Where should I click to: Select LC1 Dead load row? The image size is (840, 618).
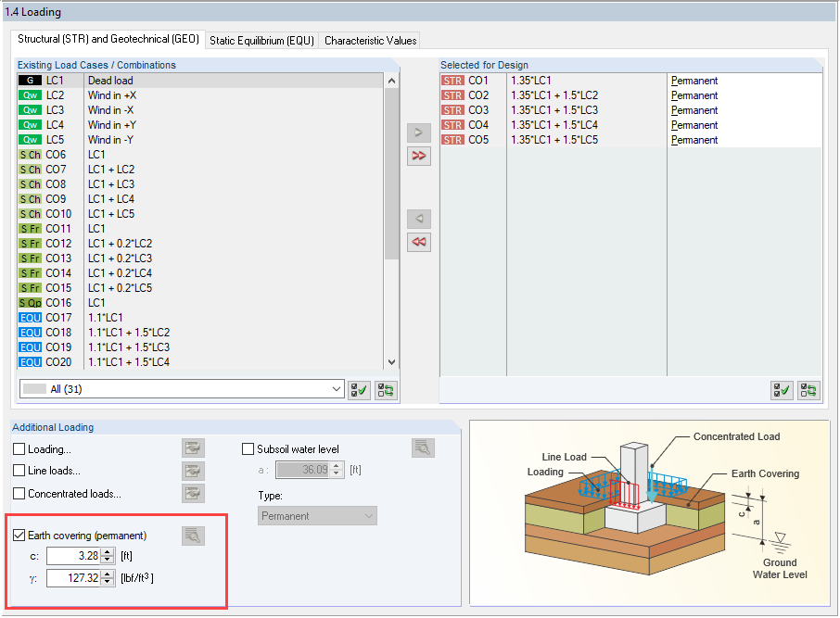click(200, 81)
